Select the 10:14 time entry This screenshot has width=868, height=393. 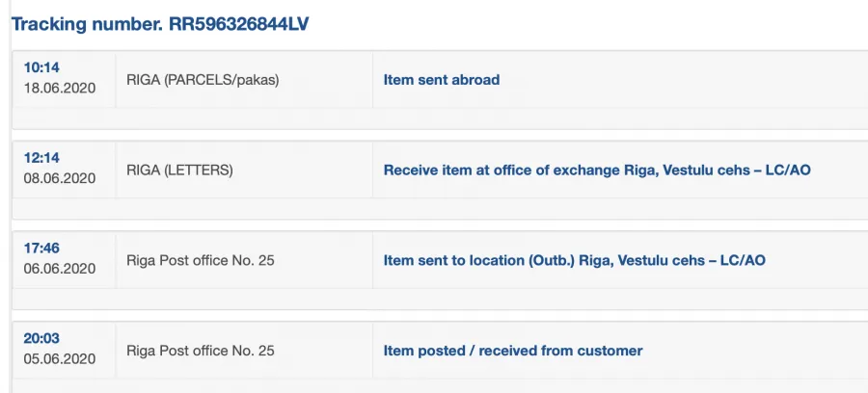click(41, 67)
